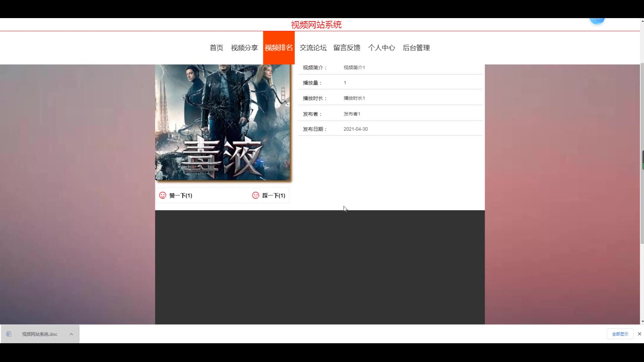This screenshot has width=644, height=362.
Task: Open the downloaded 视频网站系统.doc file
Action: click(40, 334)
